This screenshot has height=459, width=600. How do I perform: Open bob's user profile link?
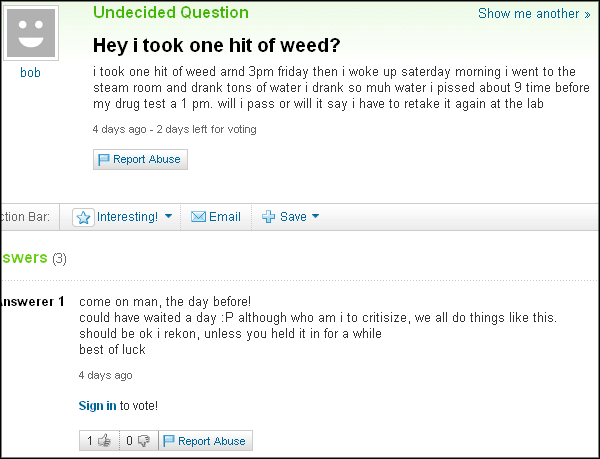point(30,72)
